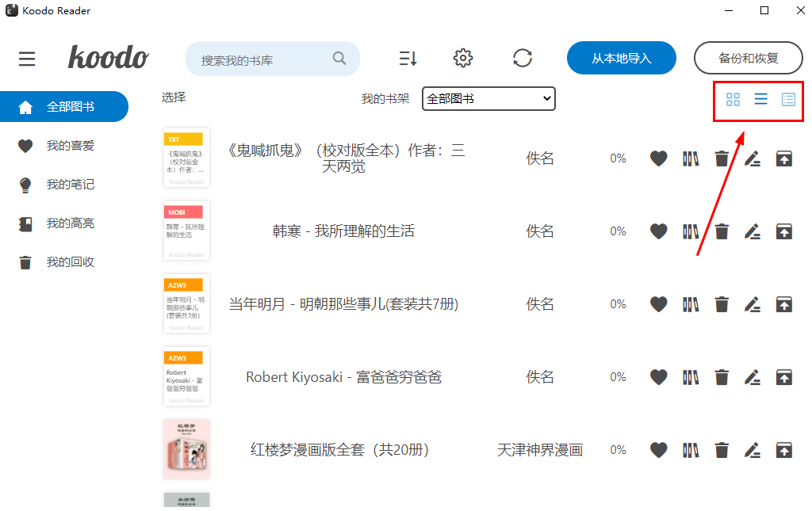Click the sync icon in the toolbar

(523, 58)
